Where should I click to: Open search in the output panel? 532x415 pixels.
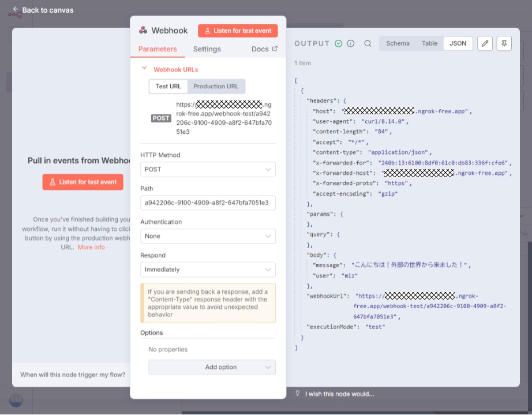click(x=368, y=43)
